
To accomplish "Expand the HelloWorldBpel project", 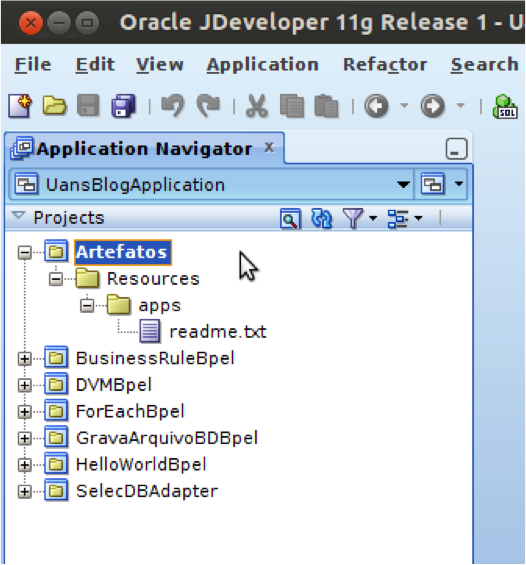I will [24, 465].
